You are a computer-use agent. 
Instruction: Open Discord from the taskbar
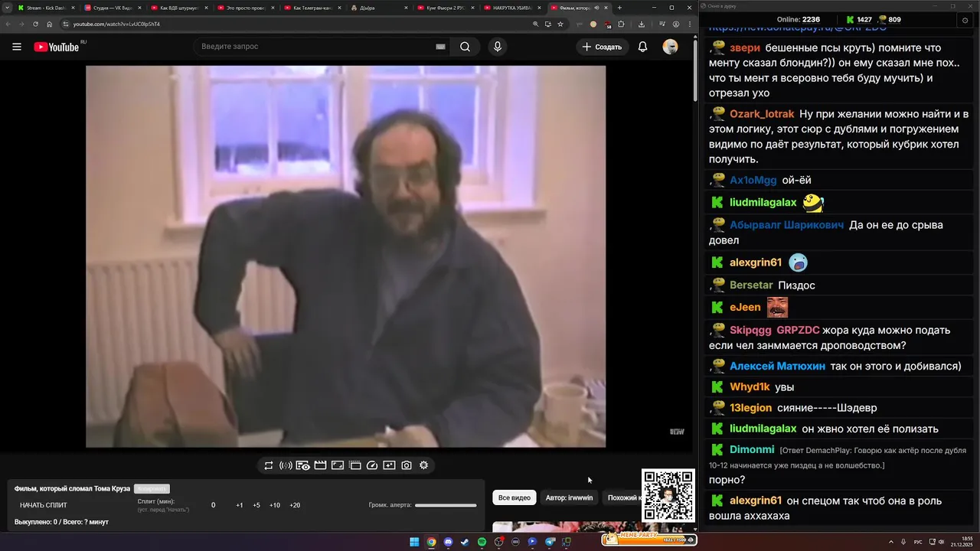coord(448,542)
